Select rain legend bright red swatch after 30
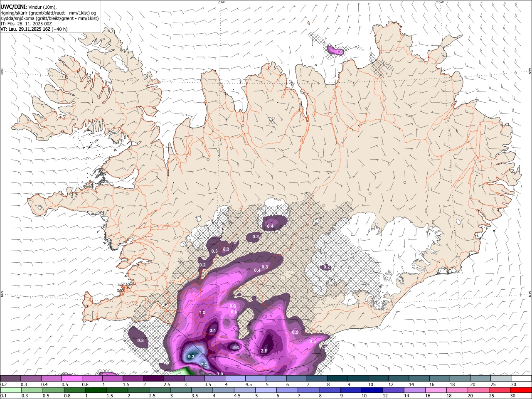This screenshot has height=399, width=532. (521, 390)
